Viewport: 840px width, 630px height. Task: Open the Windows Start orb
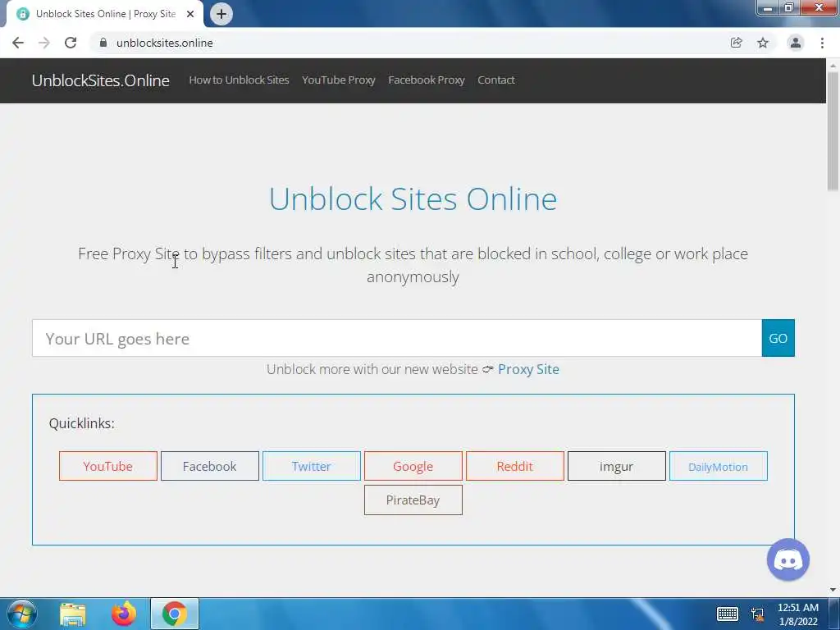[22, 614]
